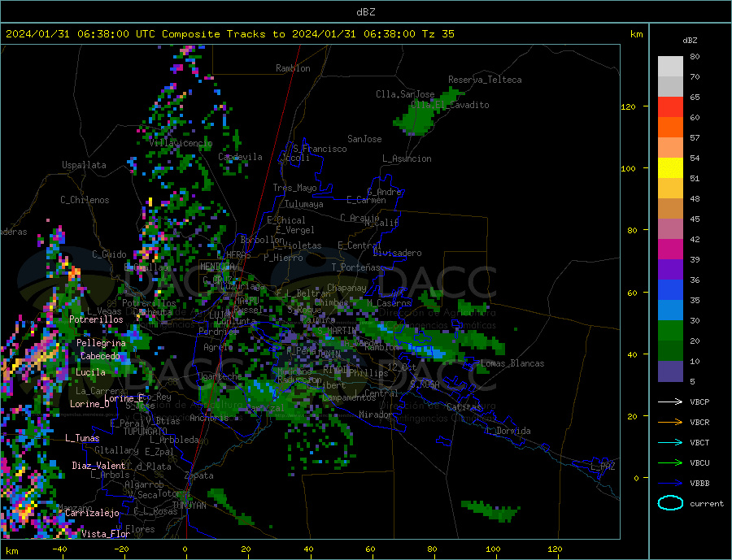Click the '100' tick on bottom km axis
This screenshot has height=560, width=732.
click(493, 549)
